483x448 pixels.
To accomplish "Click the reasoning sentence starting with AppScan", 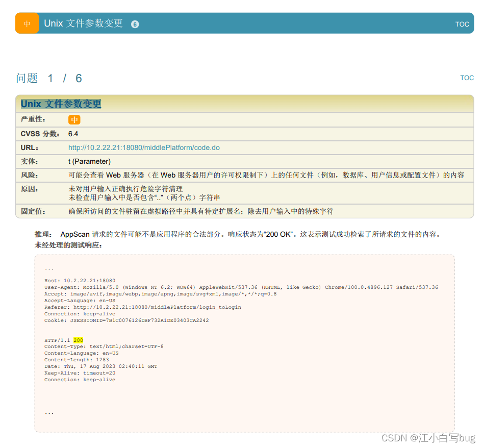I will click(x=251, y=234).
